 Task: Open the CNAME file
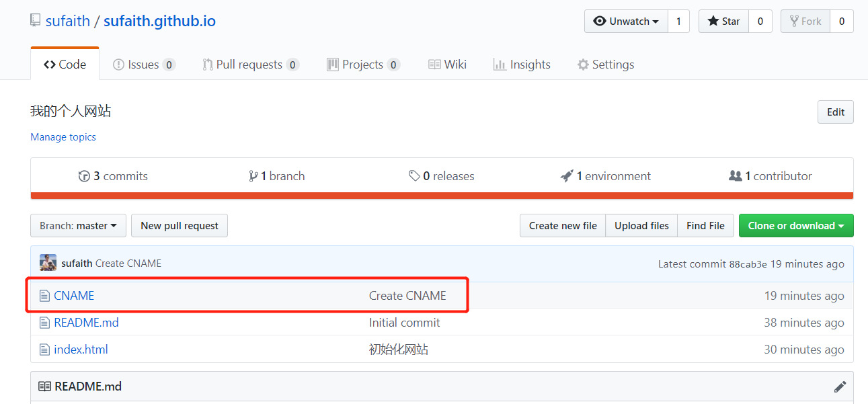(74, 296)
